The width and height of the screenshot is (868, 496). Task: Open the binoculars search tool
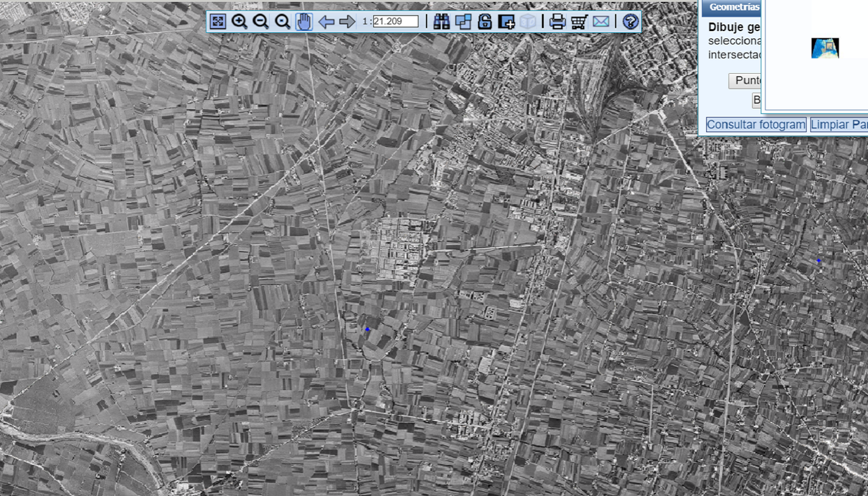(x=441, y=22)
